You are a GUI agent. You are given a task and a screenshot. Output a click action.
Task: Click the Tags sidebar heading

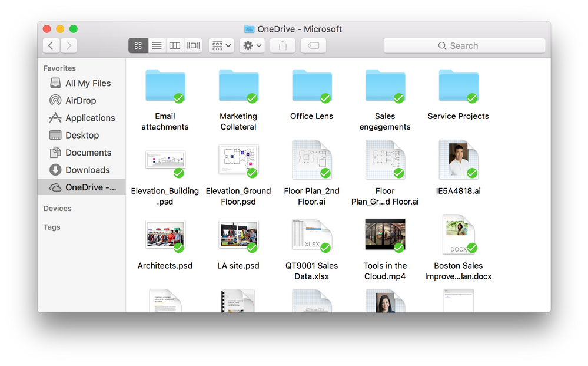pos(52,227)
